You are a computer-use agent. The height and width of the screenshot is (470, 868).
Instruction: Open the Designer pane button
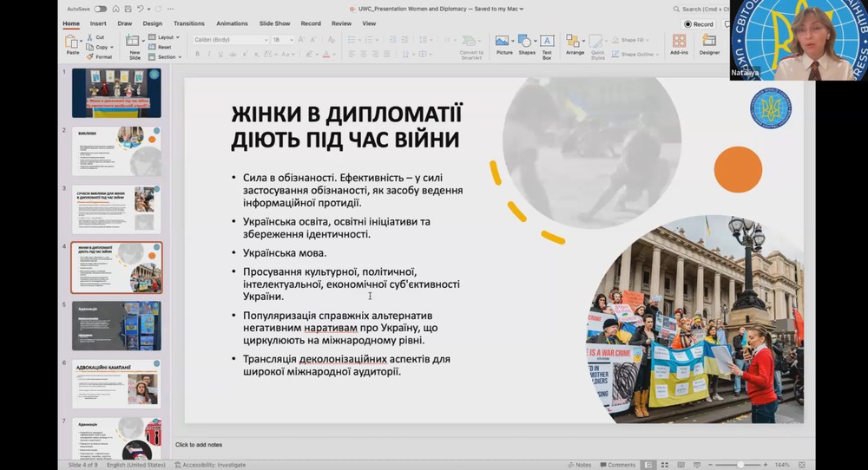[x=709, y=45]
